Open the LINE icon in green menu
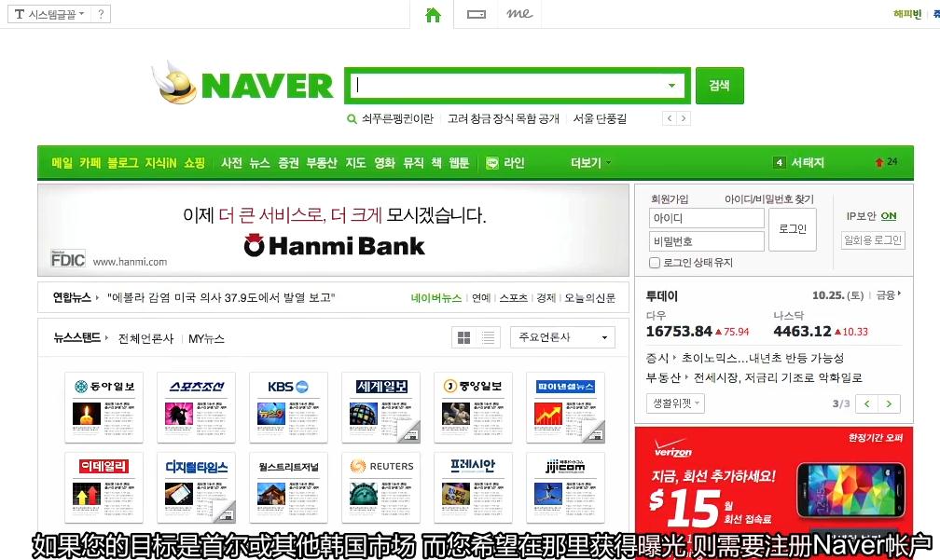 coord(491,163)
